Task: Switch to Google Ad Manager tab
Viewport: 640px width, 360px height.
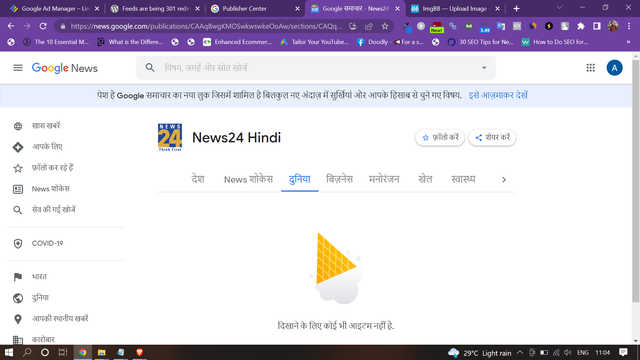Action: (x=55, y=9)
